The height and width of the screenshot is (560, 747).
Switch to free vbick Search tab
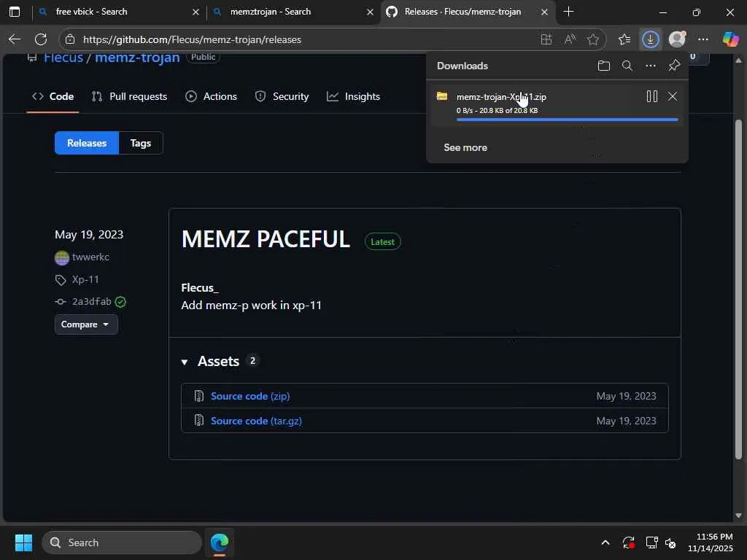[x=119, y=12]
